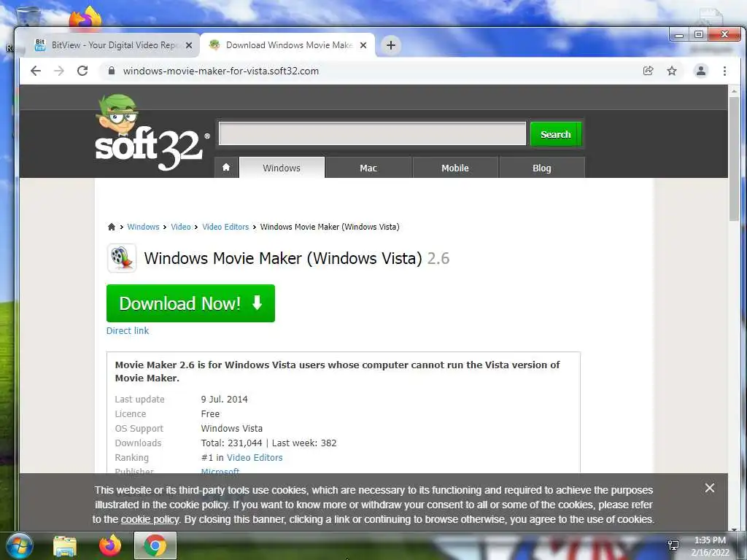Follow the Windows breadcrumb link
Image resolution: width=747 pixels, height=560 pixels.
[x=143, y=227]
